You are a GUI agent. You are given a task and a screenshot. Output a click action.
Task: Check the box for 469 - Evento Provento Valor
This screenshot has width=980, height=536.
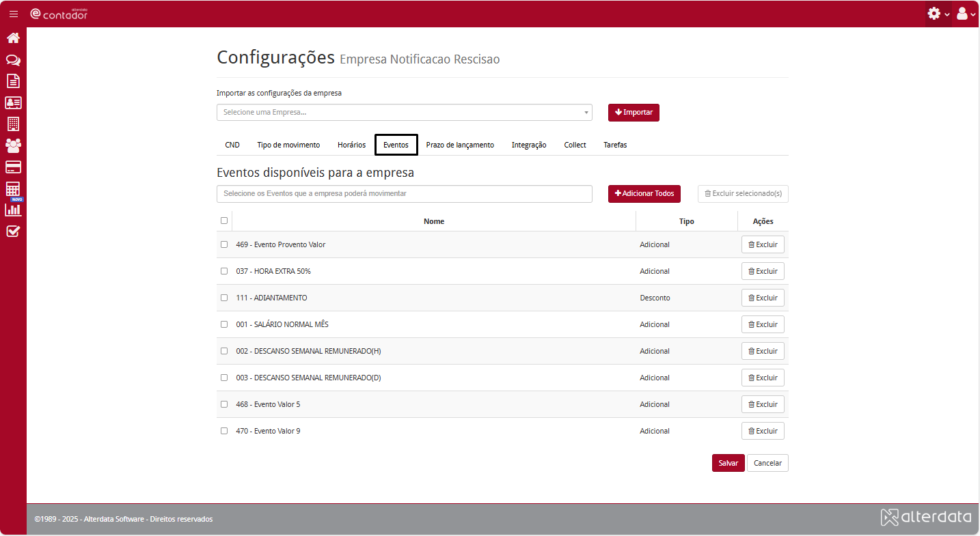(224, 244)
